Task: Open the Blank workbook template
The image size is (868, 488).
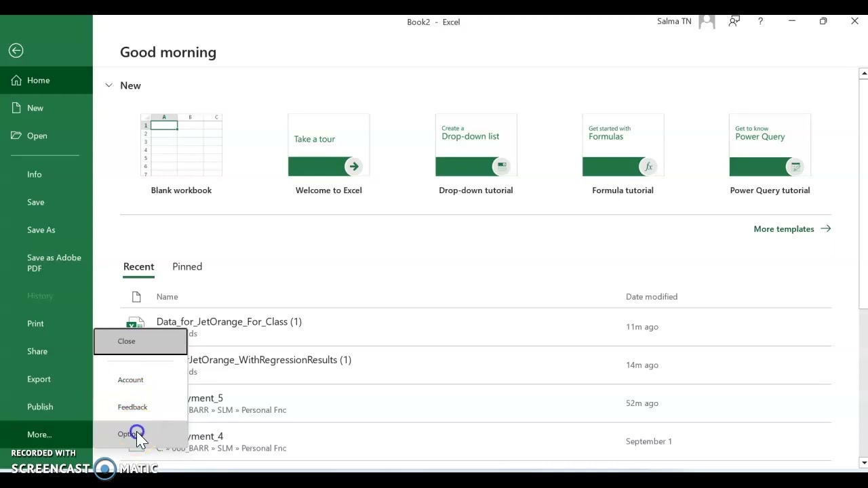Action: click(181, 146)
